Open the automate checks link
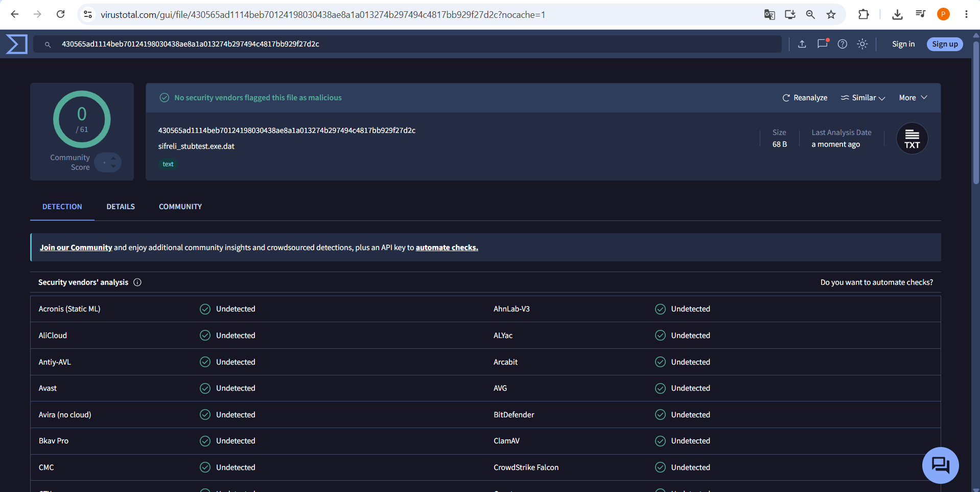Viewport: 980px width, 492px height. coord(447,248)
